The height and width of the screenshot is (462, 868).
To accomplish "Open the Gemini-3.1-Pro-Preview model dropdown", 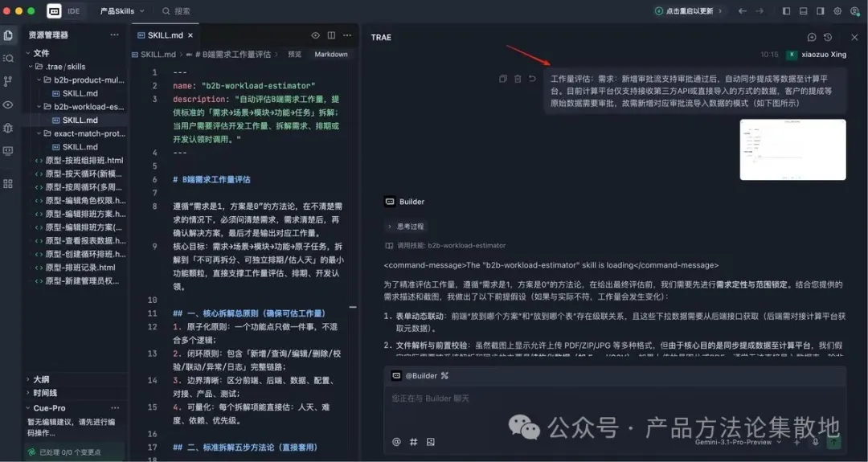I will pos(739,442).
